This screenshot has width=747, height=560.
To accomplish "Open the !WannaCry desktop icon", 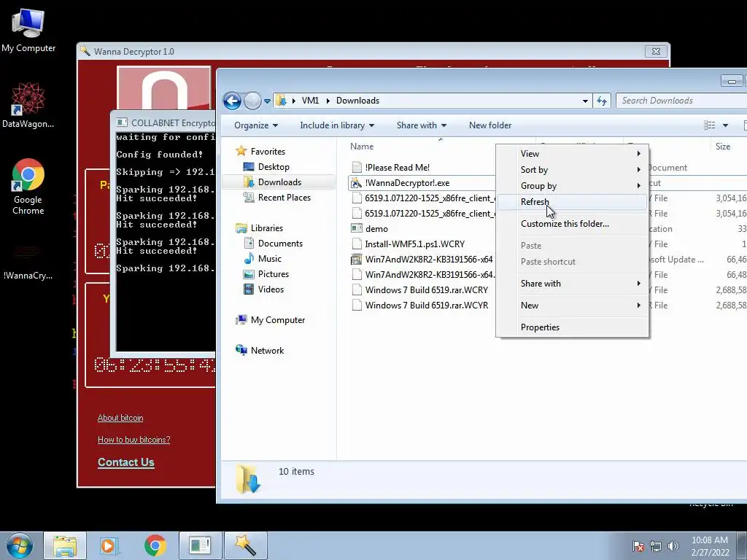I will click(28, 261).
